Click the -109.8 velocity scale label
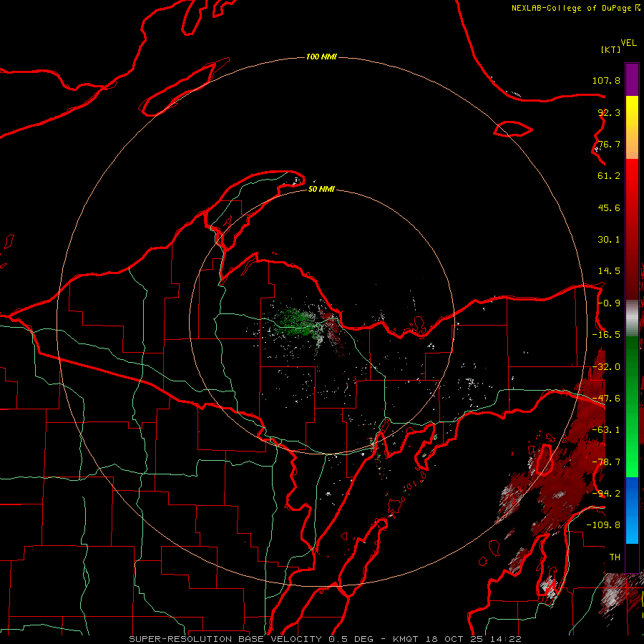The width and height of the screenshot is (644, 644). (603, 525)
